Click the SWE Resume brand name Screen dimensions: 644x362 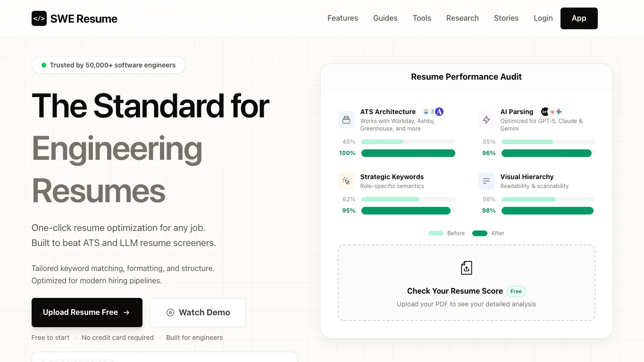pyautogui.click(x=84, y=19)
